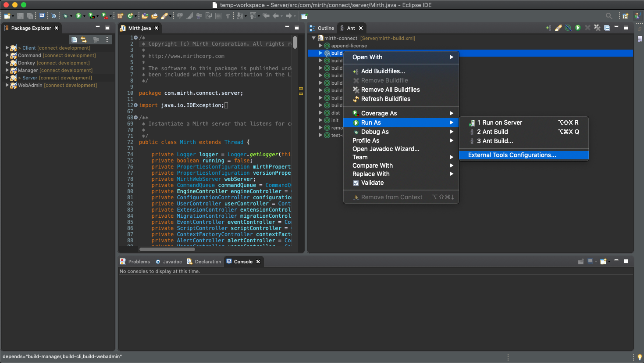Expand the Client project in Package Explorer
Viewport: 644px width, 363px height.
7,48
